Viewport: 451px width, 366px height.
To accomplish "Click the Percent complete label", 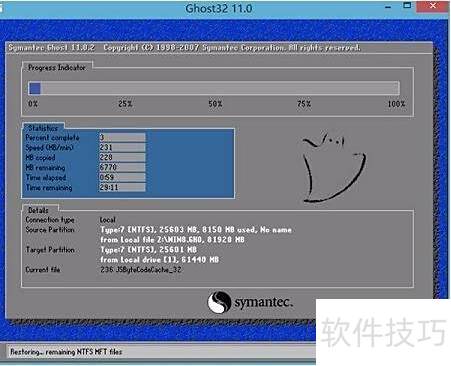I will tap(52, 137).
